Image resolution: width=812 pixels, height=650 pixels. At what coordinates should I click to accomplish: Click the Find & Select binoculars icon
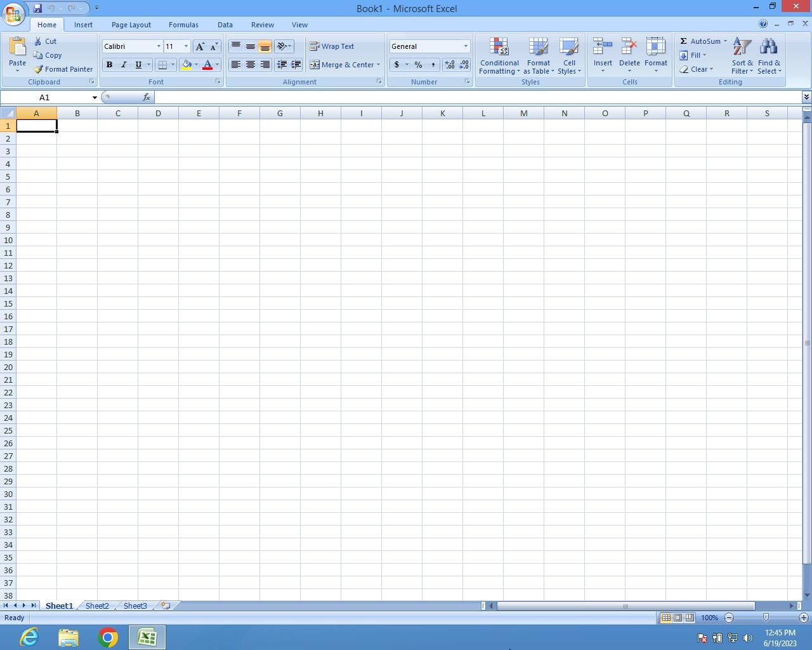coord(768,48)
